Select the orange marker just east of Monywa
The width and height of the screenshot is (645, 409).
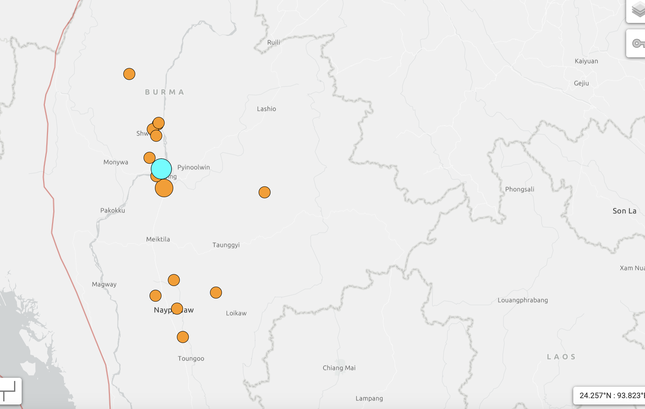point(149,158)
